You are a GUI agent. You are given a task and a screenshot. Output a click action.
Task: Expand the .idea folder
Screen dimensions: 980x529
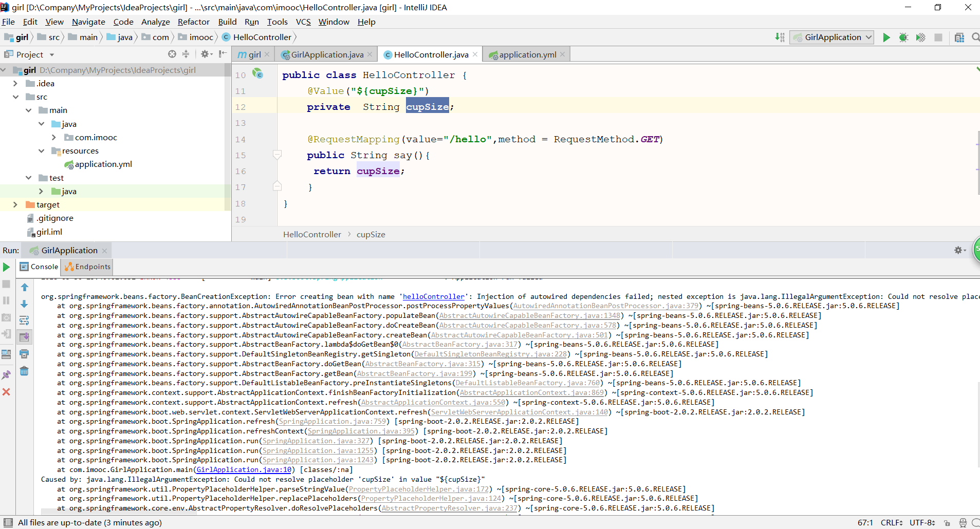click(15, 83)
